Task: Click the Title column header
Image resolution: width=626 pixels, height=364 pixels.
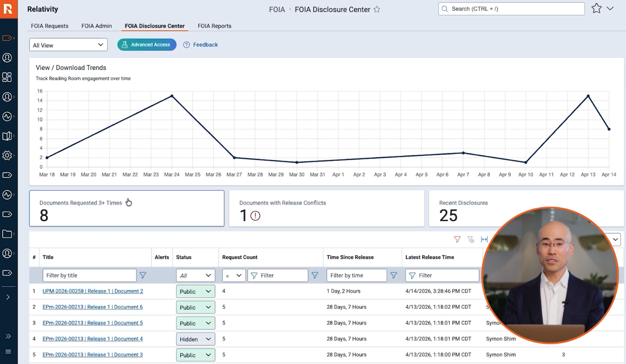Action: click(x=48, y=257)
